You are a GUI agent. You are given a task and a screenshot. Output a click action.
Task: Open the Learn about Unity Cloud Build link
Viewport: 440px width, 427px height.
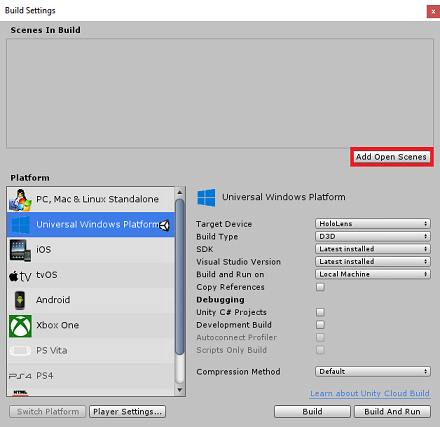370,393
